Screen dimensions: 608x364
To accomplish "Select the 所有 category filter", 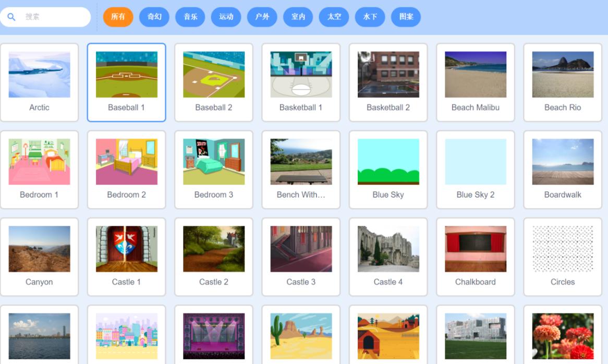I will pos(118,17).
